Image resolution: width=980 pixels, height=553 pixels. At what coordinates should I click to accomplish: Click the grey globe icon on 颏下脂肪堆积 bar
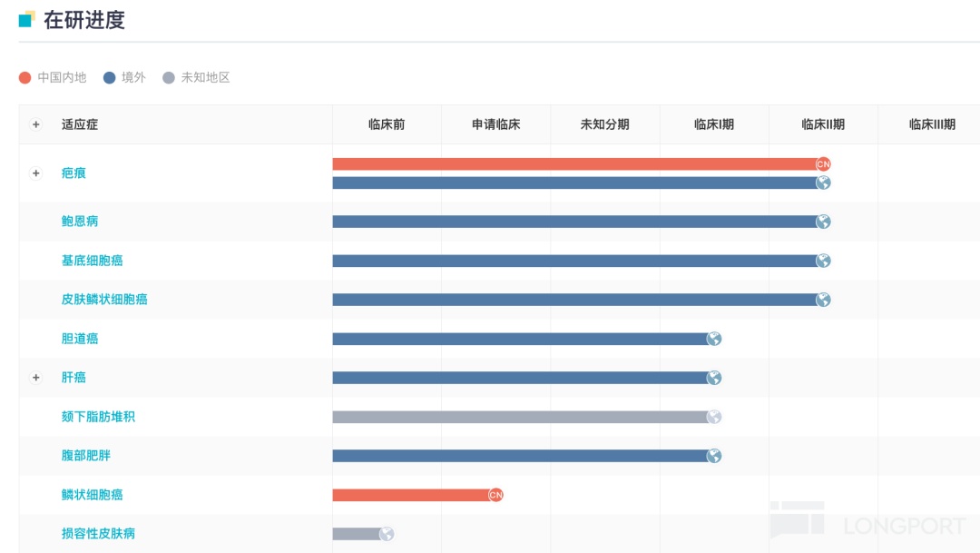[x=714, y=417]
